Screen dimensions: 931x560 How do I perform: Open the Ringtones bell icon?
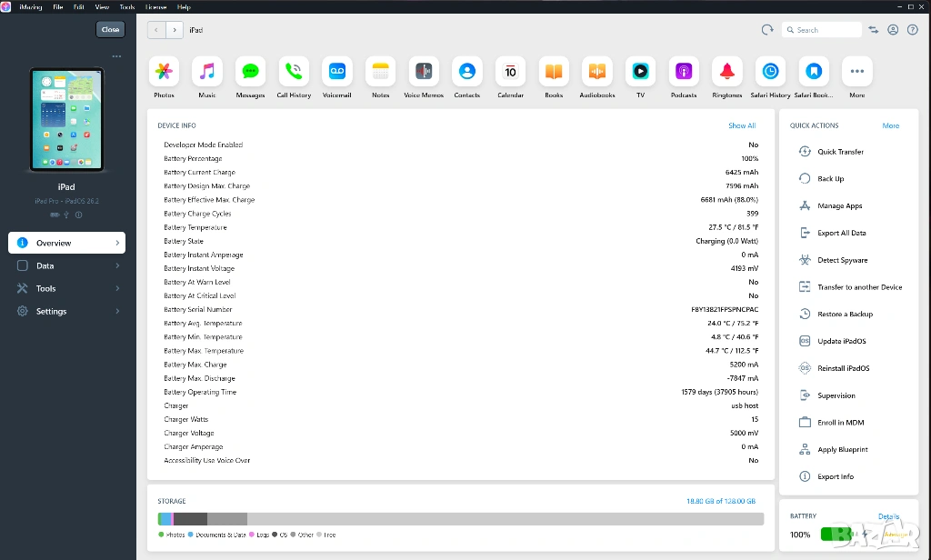tap(726, 72)
